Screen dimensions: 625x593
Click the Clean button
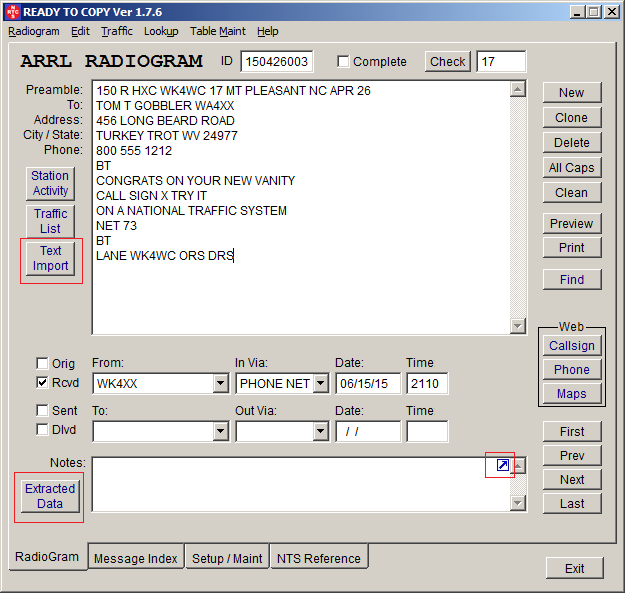pos(572,192)
